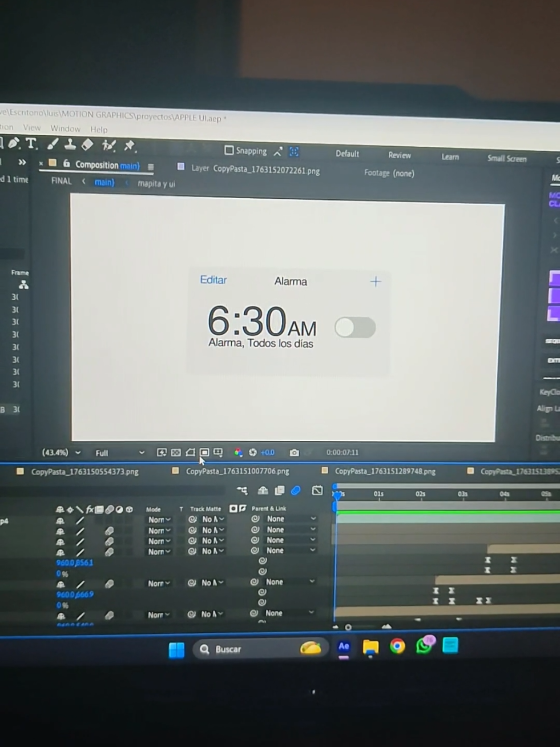
Task: Open the Graph Editor in the timeline
Action: tap(317, 491)
